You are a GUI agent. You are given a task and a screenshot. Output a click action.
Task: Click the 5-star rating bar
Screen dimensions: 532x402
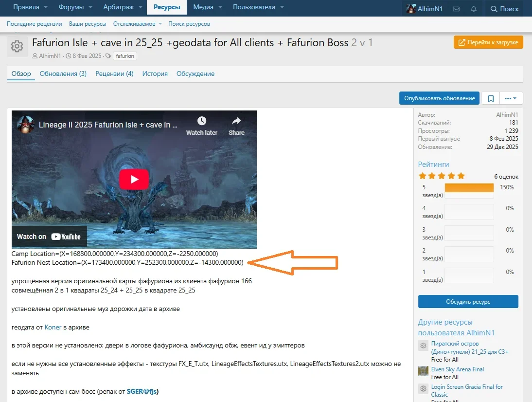point(469,190)
